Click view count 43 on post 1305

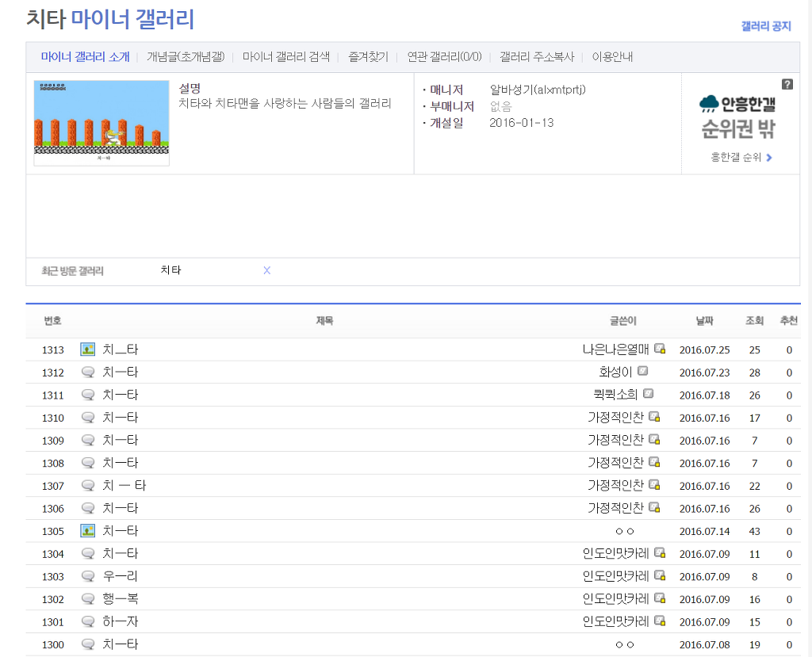[x=755, y=531]
